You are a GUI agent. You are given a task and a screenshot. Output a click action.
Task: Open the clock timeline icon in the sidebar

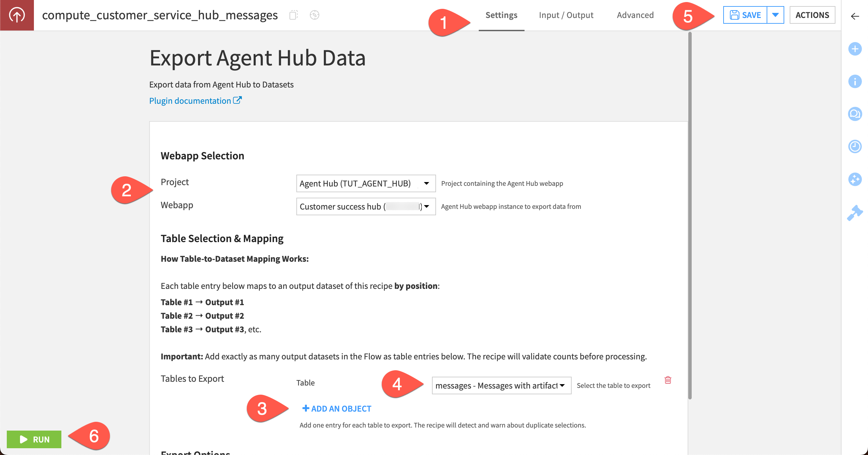click(855, 146)
